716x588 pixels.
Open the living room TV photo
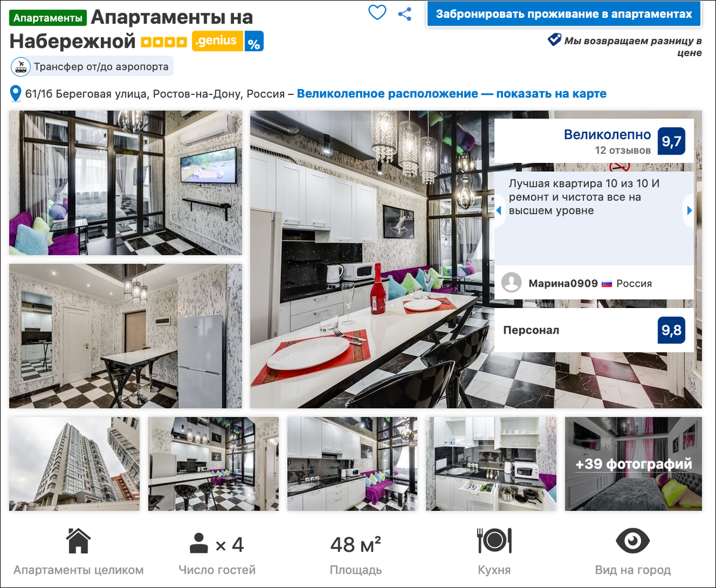pos(126,183)
